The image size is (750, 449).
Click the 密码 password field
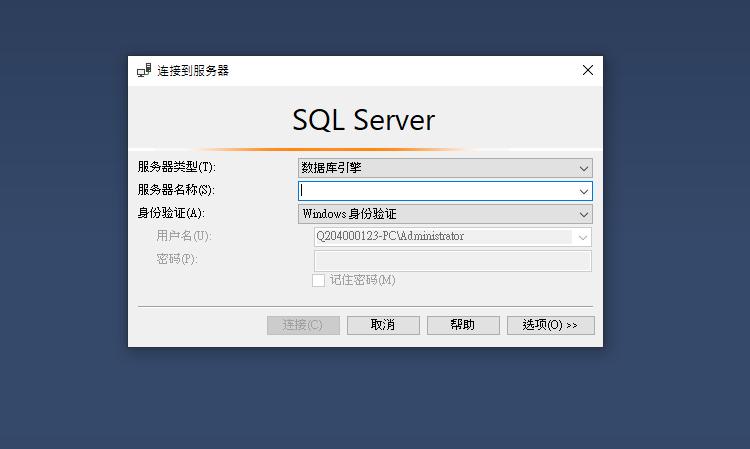pyautogui.click(x=452, y=261)
